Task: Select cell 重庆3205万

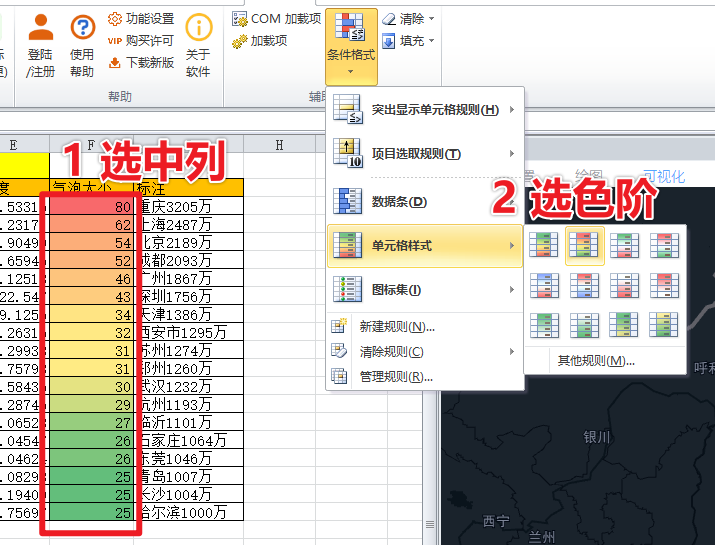Action: [189, 207]
